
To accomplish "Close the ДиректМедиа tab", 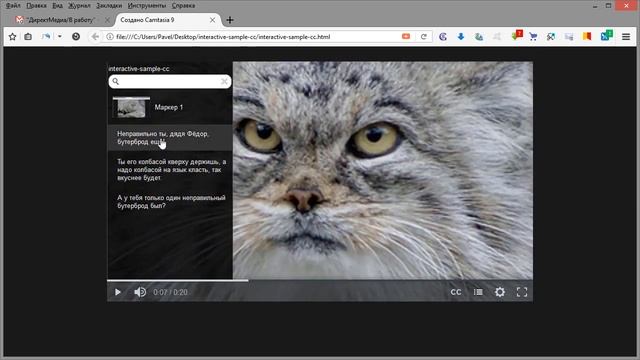I will (107, 20).
